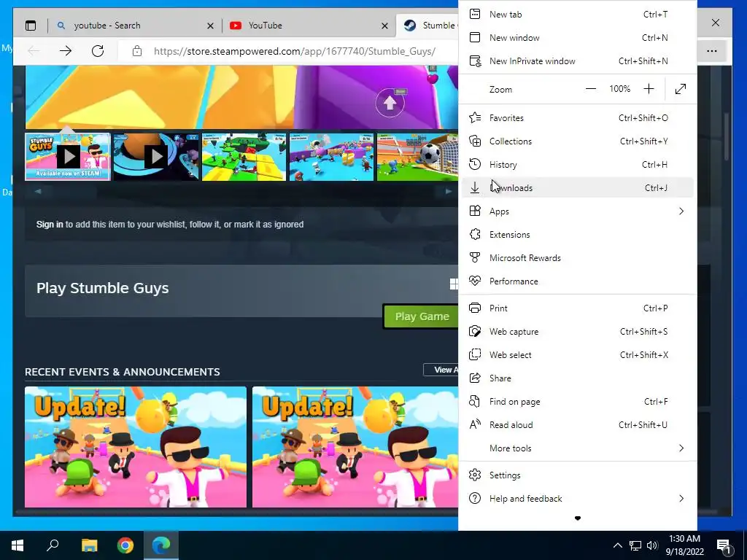
Task: Click the Share icon in menu
Action: coord(475,378)
